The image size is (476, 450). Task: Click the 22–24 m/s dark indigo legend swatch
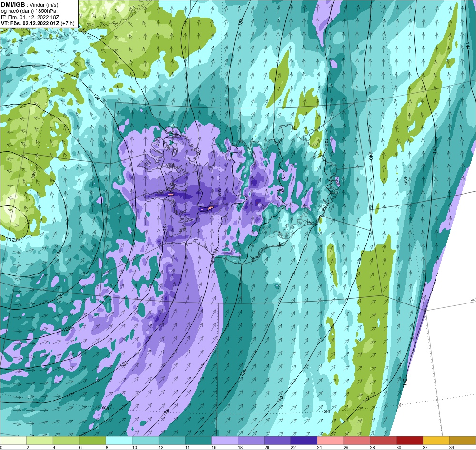(304, 440)
